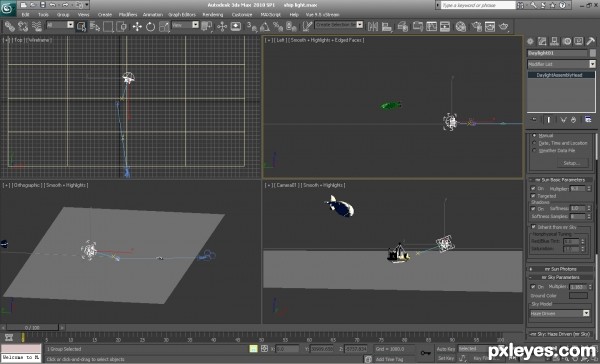Click the Set Key button
The width and height of the screenshot is (600, 364).
pos(446,358)
